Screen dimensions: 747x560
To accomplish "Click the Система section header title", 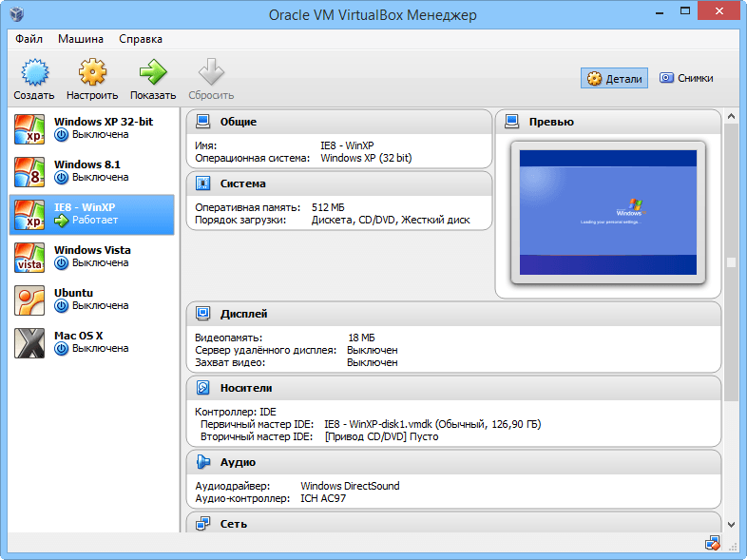I will pos(243,183).
